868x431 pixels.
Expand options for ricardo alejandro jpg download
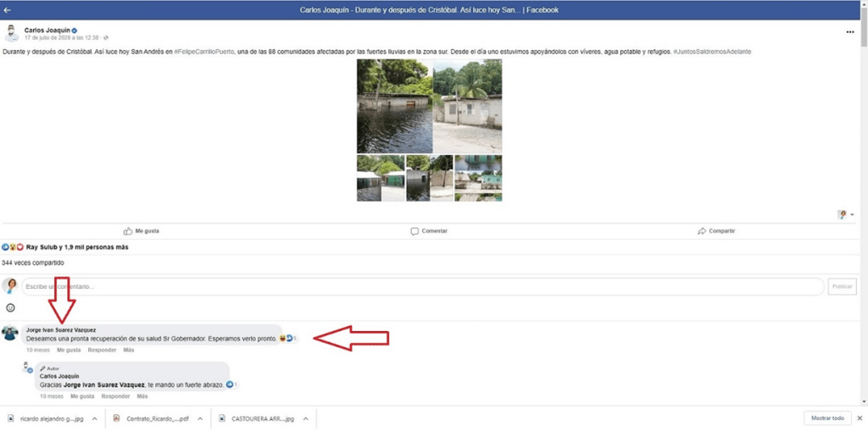[x=95, y=418]
